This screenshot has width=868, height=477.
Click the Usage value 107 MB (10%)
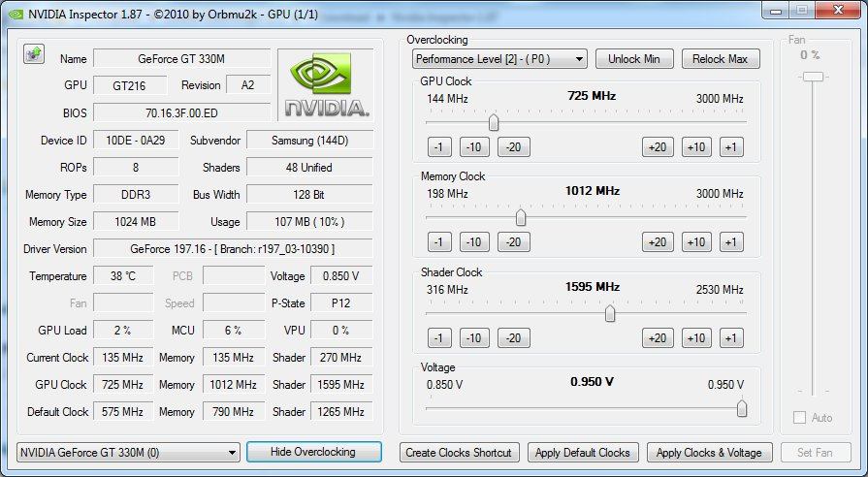pos(310,221)
